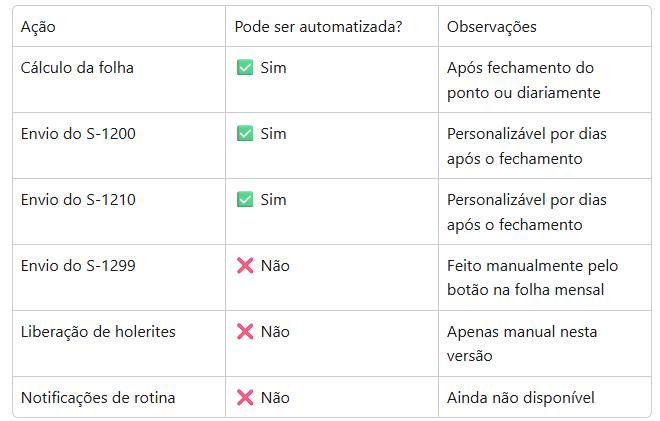The image size is (660, 421).
Task: Select the 'Liberação de holerites' cell
Action: coord(98,332)
